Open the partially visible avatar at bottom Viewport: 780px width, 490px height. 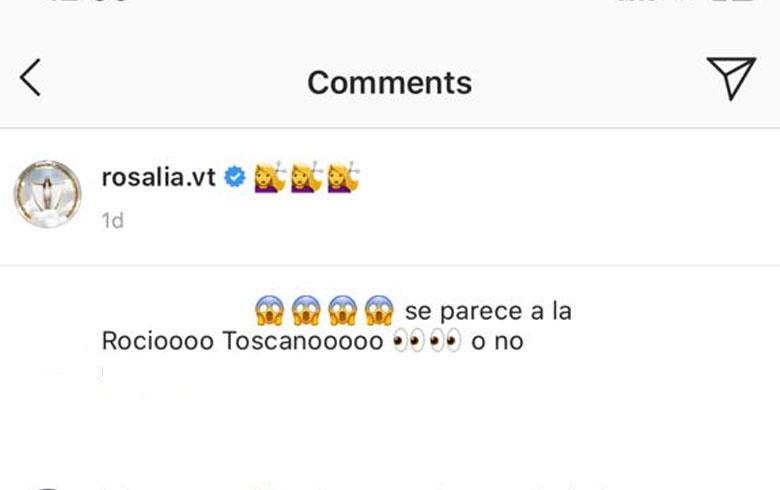pos(47,488)
